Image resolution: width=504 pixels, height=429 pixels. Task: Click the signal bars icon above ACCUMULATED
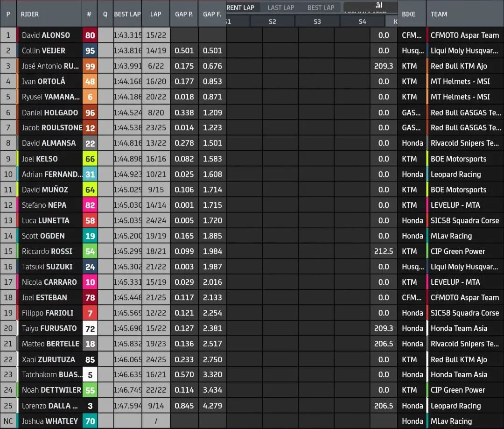click(x=378, y=6)
